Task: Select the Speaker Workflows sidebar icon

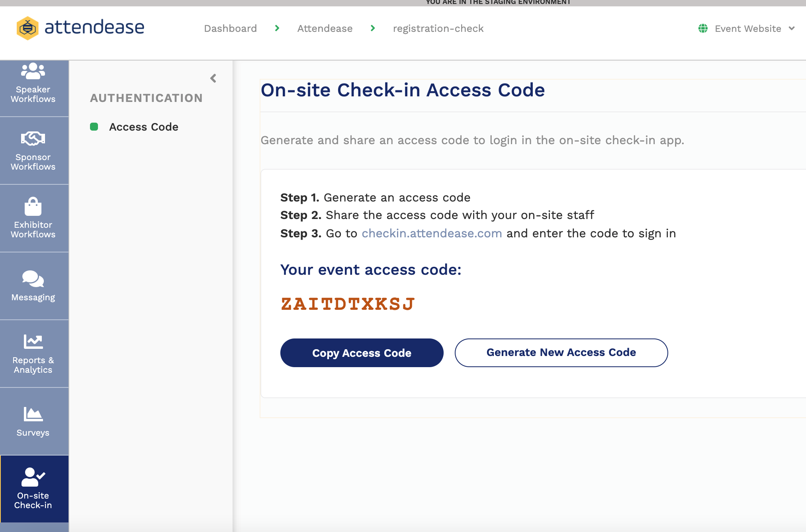Action: click(x=33, y=84)
